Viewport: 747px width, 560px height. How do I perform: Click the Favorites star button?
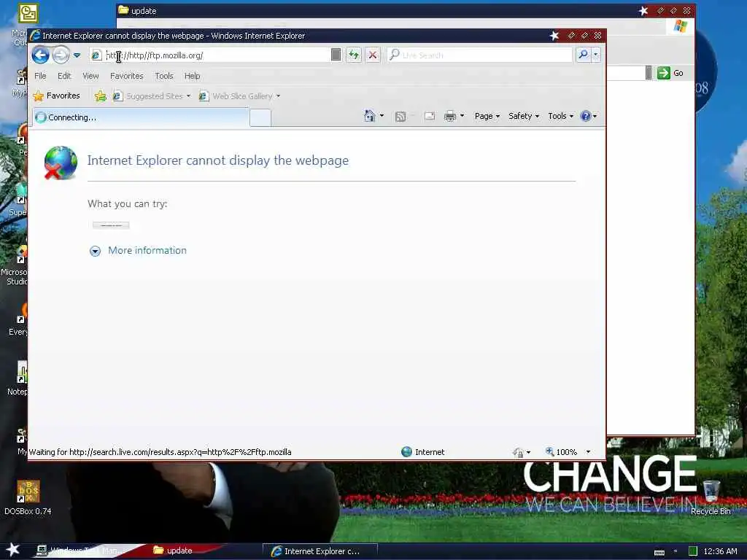tap(57, 96)
